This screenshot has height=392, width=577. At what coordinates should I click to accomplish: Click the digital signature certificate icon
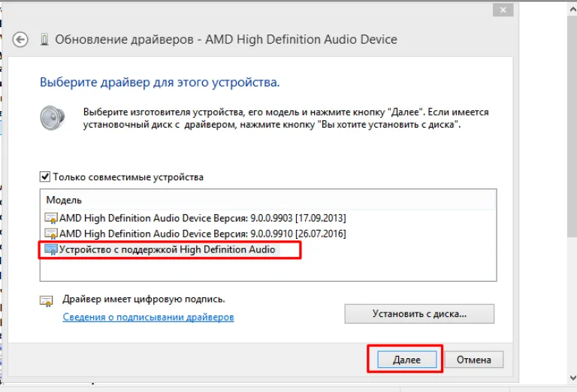47,301
